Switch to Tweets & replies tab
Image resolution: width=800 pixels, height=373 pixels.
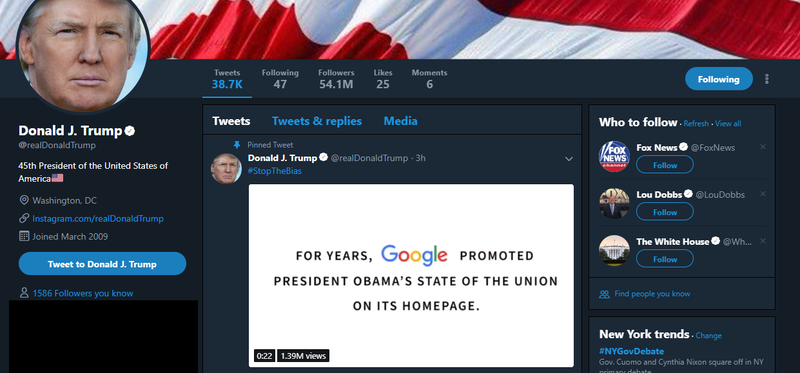(317, 121)
